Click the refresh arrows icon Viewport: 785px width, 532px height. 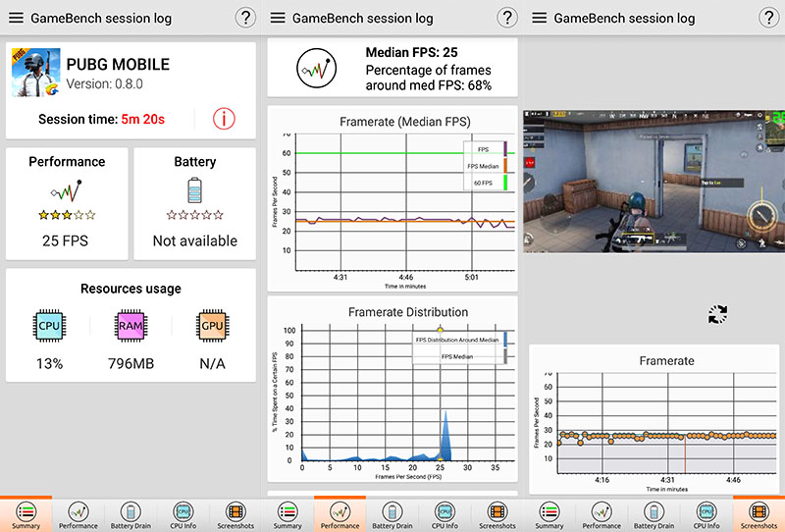pyautogui.click(x=717, y=314)
